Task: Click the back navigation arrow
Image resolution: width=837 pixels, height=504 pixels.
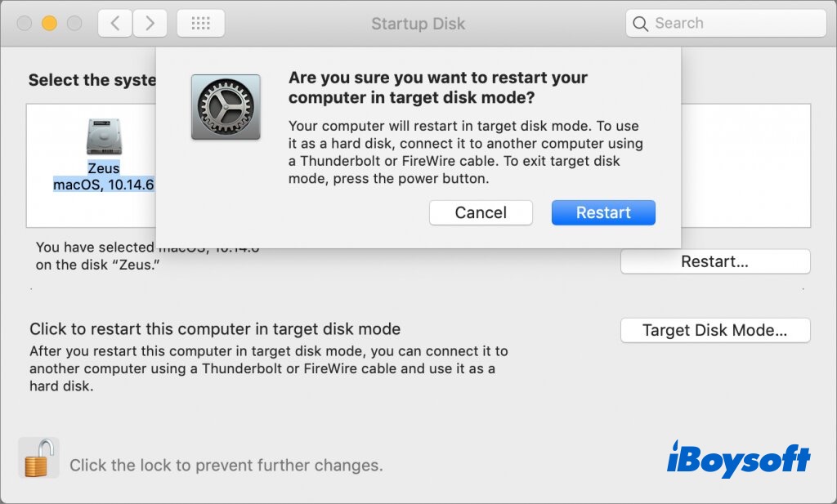Action: [114, 24]
